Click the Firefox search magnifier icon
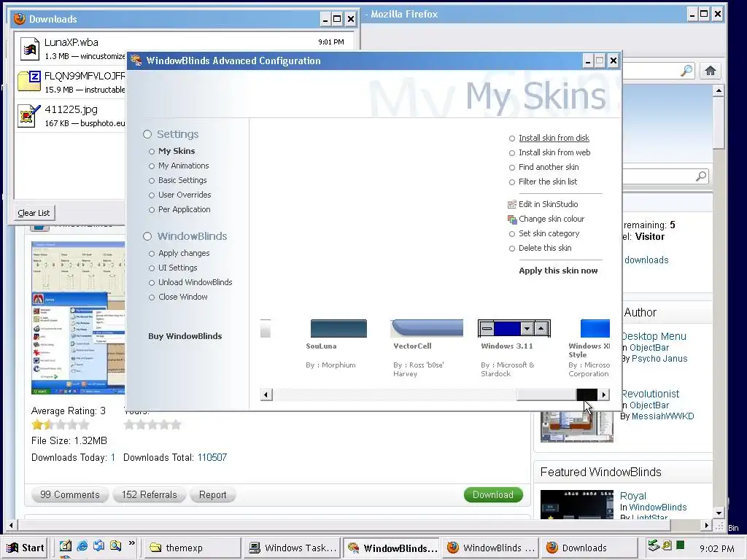 (x=686, y=71)
